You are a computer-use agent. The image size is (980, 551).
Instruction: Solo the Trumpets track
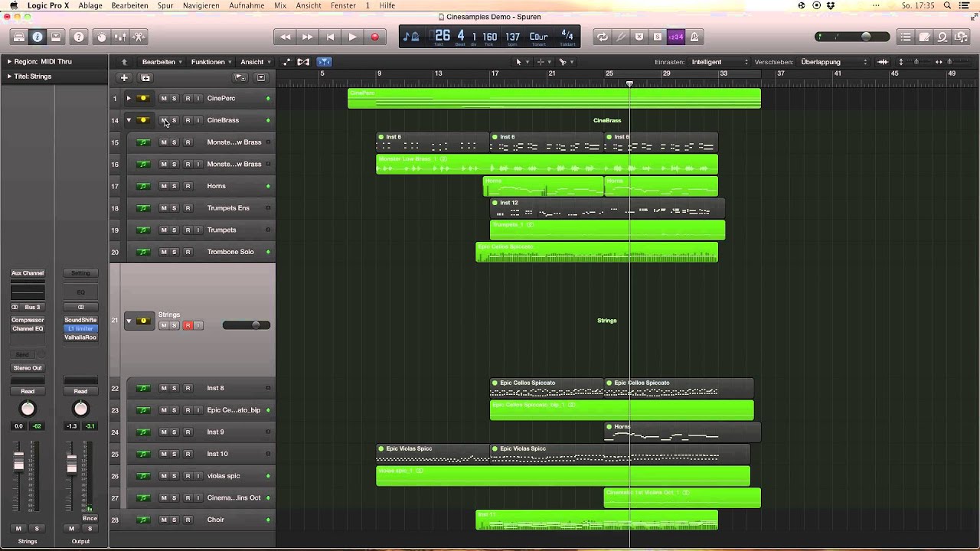174,230
